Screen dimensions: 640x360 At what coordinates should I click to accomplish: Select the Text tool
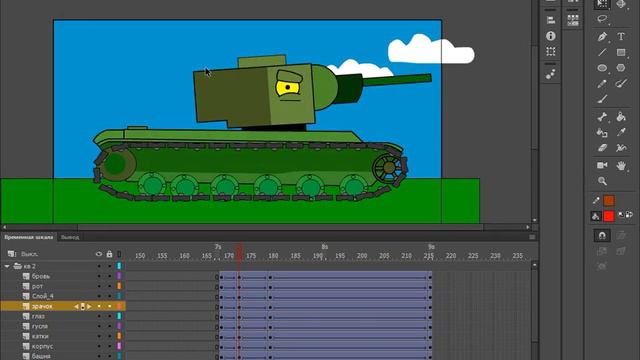tap(621, 37)
